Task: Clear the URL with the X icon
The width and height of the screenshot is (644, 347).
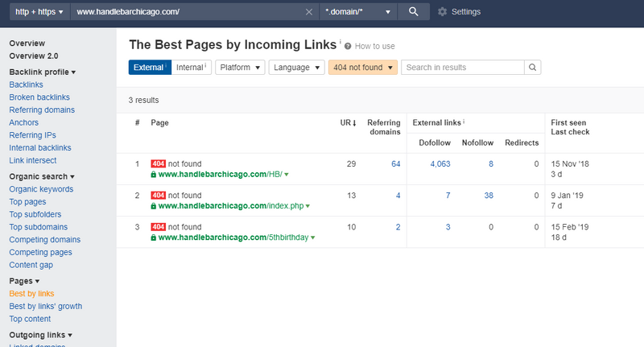Action: [309, 12]
